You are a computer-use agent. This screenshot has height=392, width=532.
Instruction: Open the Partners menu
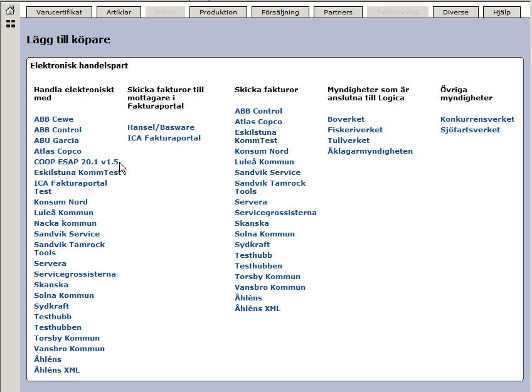click(x=338, y=12)
